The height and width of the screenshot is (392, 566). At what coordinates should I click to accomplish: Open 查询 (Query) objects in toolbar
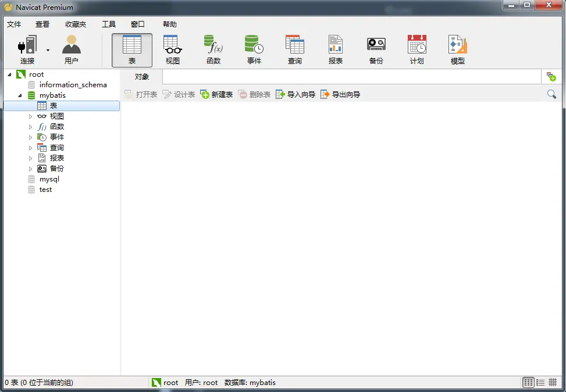295,50
